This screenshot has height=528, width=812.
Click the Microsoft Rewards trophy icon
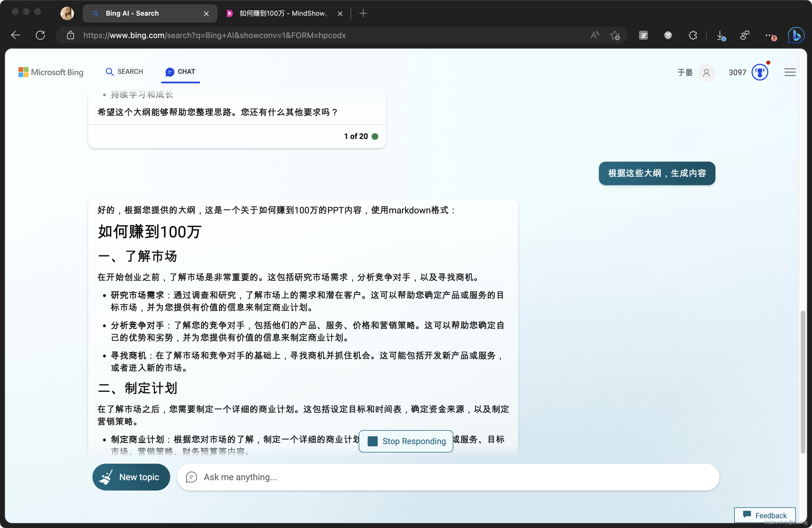tap(759, 72)
